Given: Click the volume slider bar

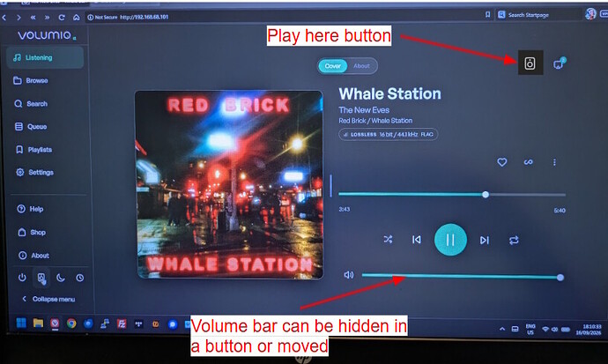Looking at the screenshot, I should tap(462, 277).
